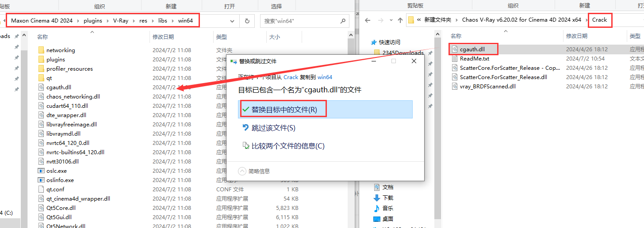Select nvrtc-builtins64_120.dll file
This screenshot has width=644, height=228.
click(x=75, y=152)
